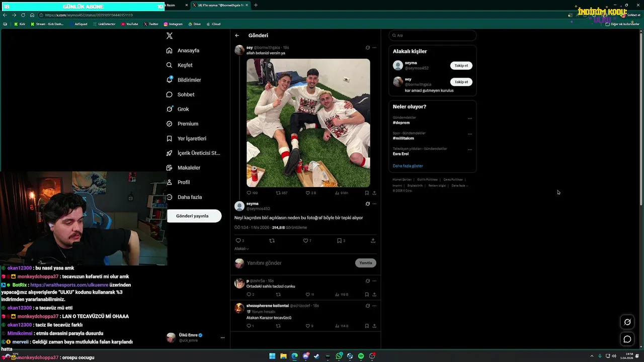Open the options for the Esra Erol trend
Viewport: 644px width, 362px height.
tap(470, 150)
